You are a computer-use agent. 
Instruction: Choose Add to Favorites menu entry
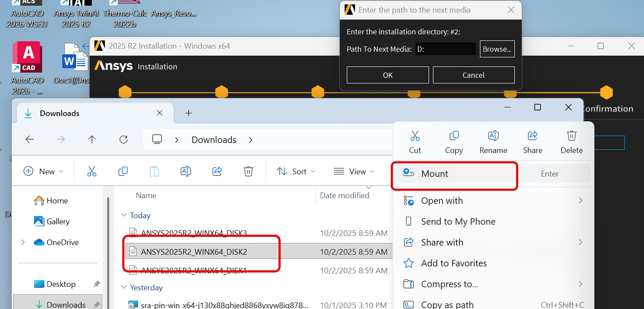coord(453,263)
